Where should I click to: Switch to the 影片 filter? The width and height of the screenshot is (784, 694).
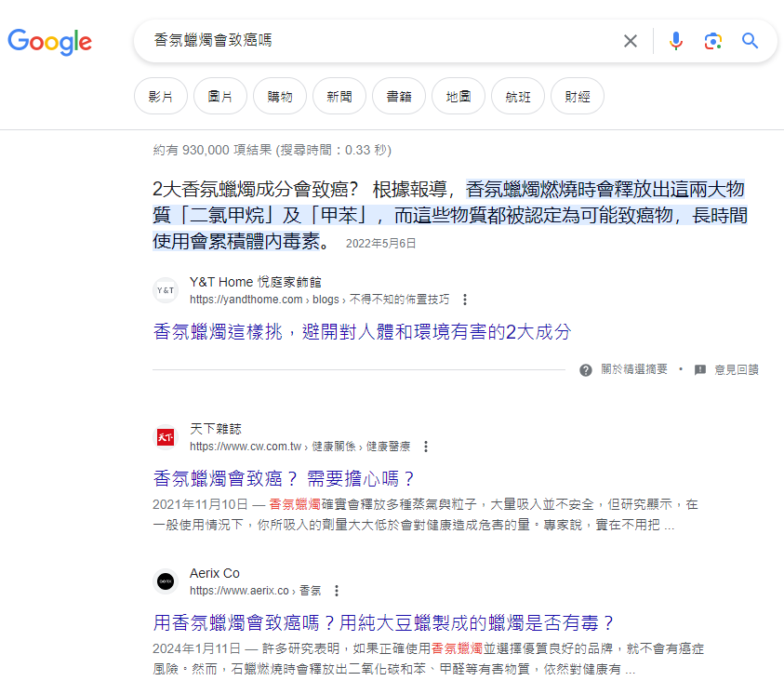click(x=161, y=96)
